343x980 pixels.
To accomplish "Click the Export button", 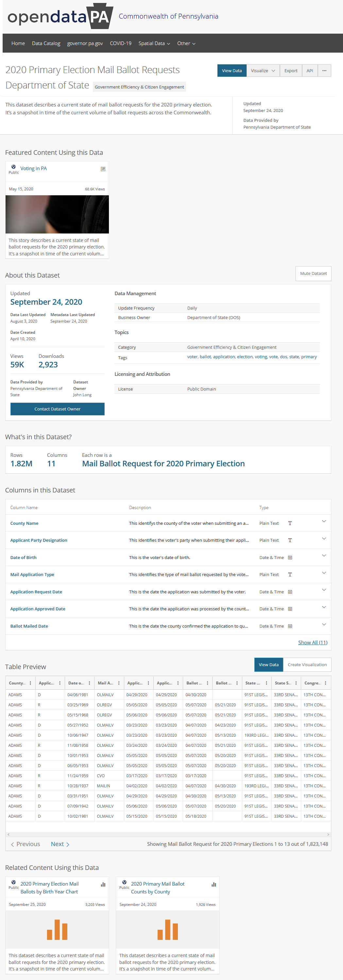I will tap(291, 71).
